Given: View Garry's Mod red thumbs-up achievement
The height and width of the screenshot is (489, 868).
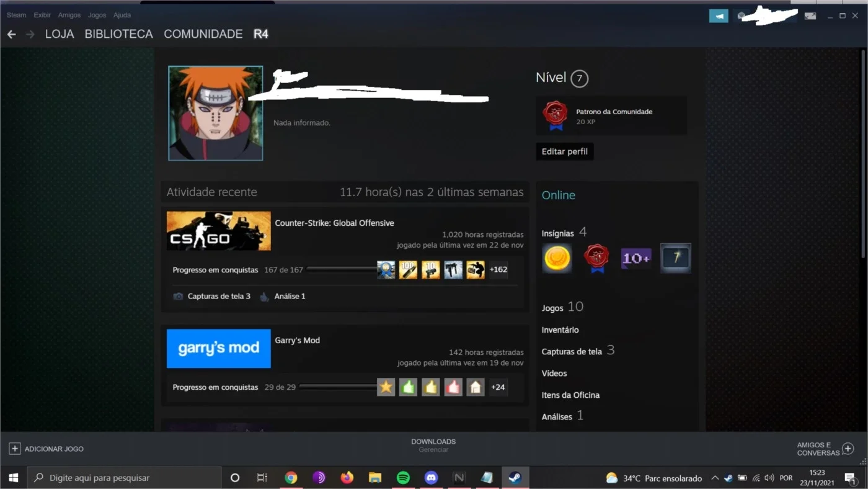Looking at the screenshot, I should 453,387.
